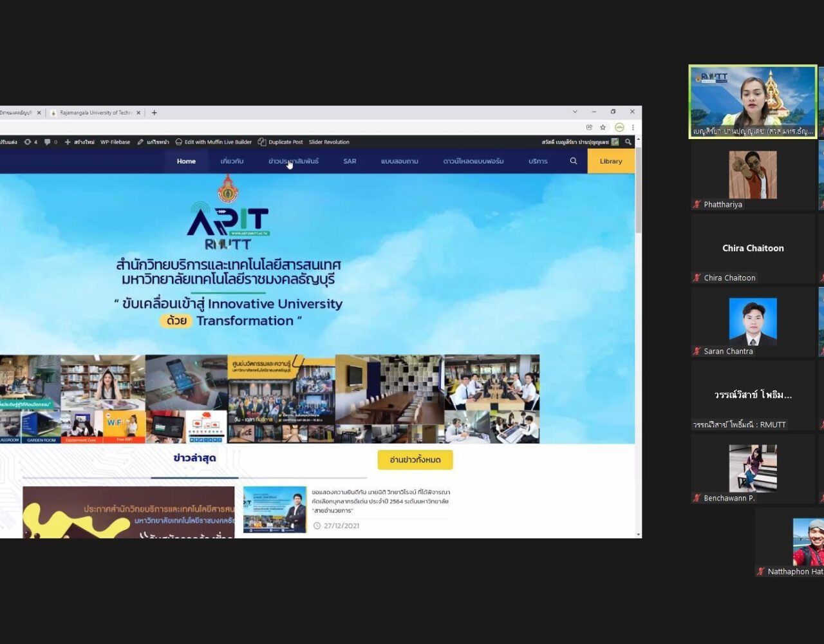The height and width of the screenshot is (644, 824).
Task: Click the share page icon in address bar
Action: click(x=589, y=128)
